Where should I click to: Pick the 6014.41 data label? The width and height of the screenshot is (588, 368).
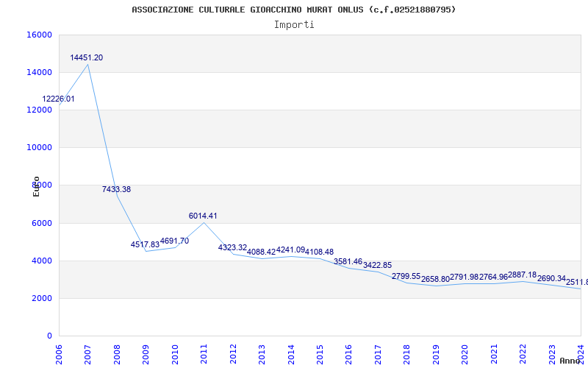[x=203, y=216]
